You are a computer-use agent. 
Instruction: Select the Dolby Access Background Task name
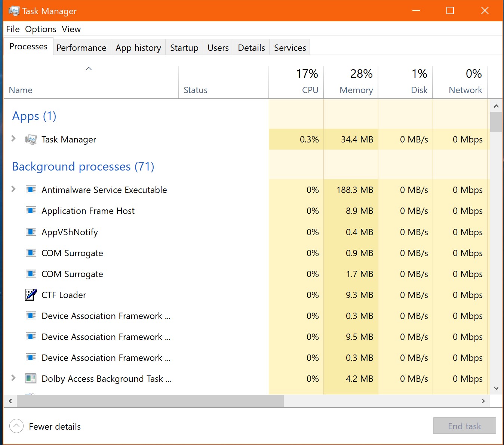pyautogui.click(x=106, y=379)
